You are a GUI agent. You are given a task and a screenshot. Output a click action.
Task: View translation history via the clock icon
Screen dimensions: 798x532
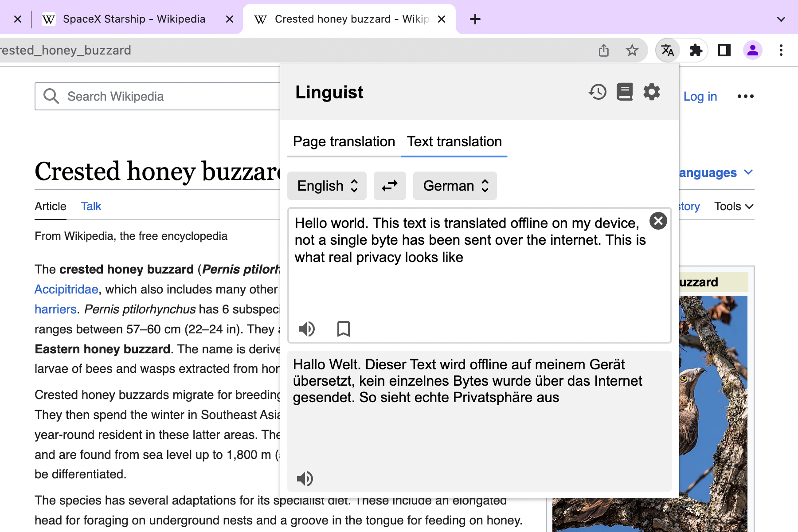point(597,92)
